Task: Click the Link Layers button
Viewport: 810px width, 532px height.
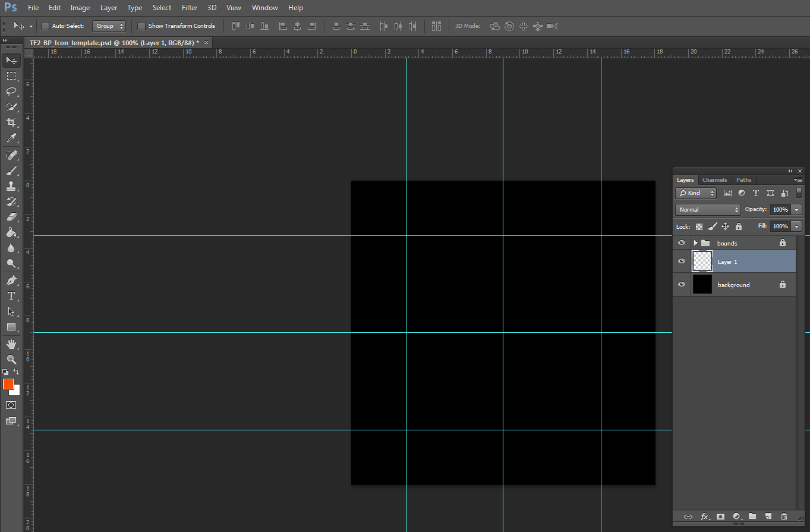Action: click(x=688, y=517)
